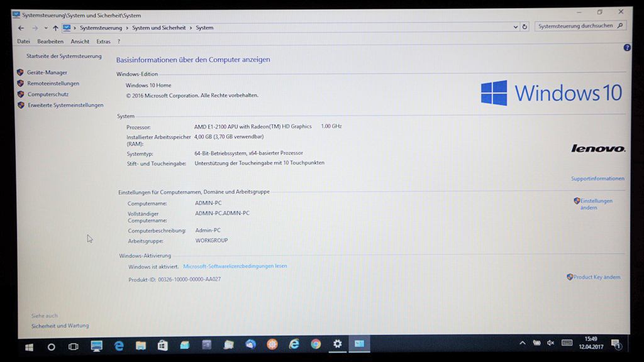Launch Internet Explorer from taskbar
Viewport: 644px width, 362px height.
tap(294, 344)
